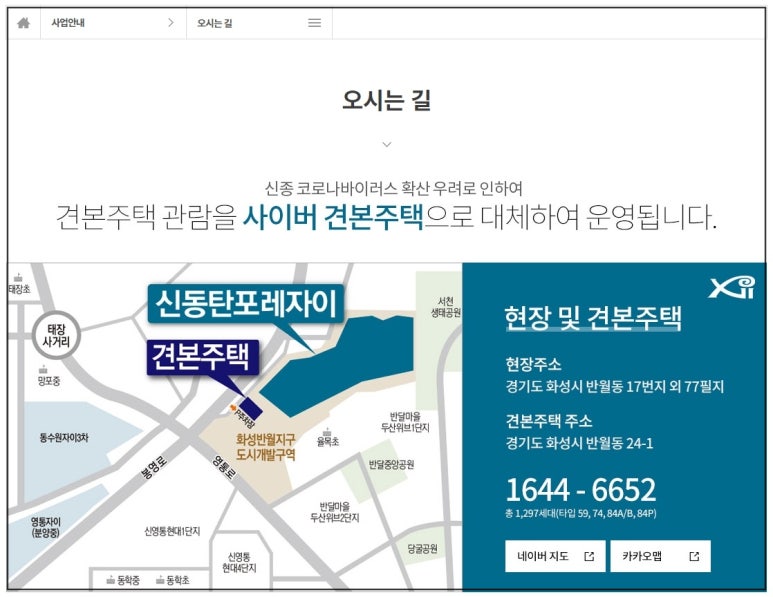The width and height of the screenshot is (773, 597).
Task: Click the 견본주택 주소 label in the blue panel
Action: [549, 421]
